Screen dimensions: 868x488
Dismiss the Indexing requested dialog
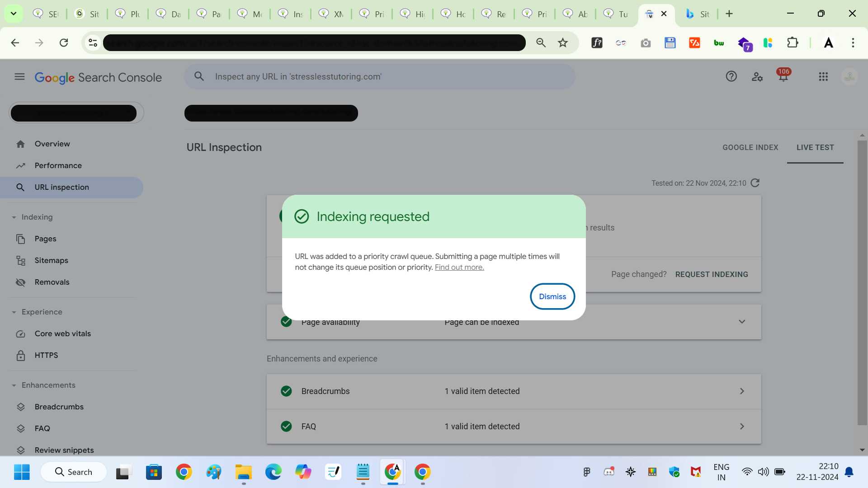pos(552,296)
